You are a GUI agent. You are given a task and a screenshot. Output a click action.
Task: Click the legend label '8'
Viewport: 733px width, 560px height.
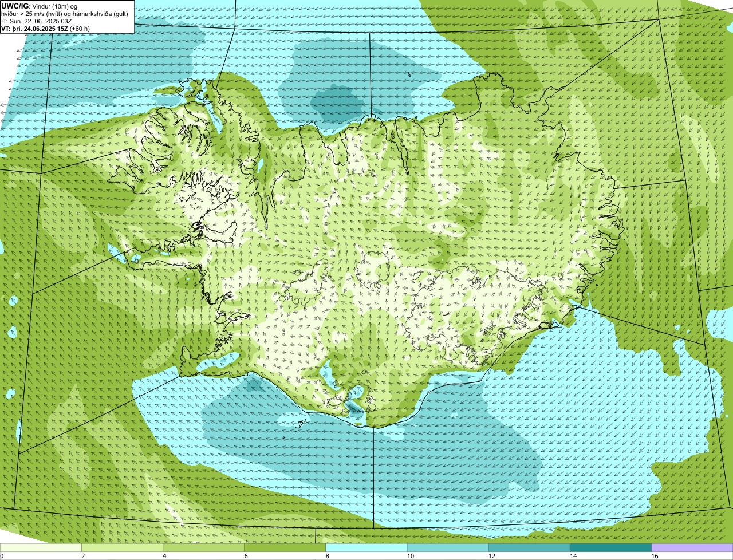point(328,556)
